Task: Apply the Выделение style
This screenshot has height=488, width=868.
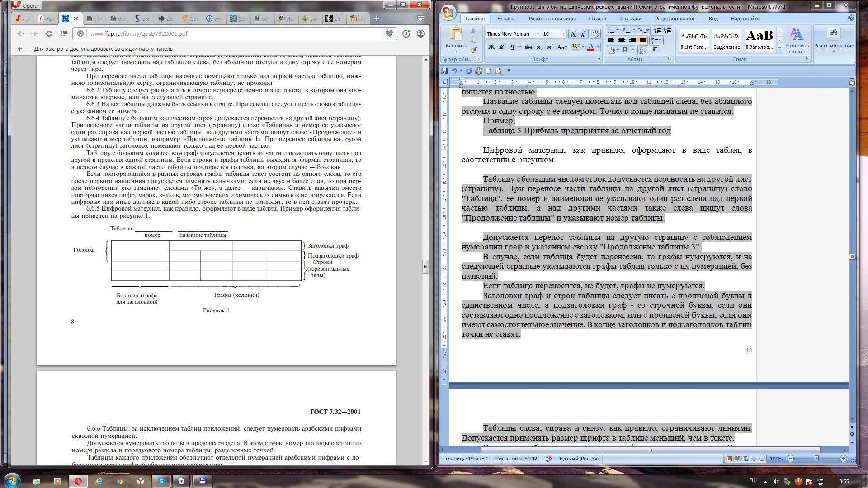Action: click(726, 40)
